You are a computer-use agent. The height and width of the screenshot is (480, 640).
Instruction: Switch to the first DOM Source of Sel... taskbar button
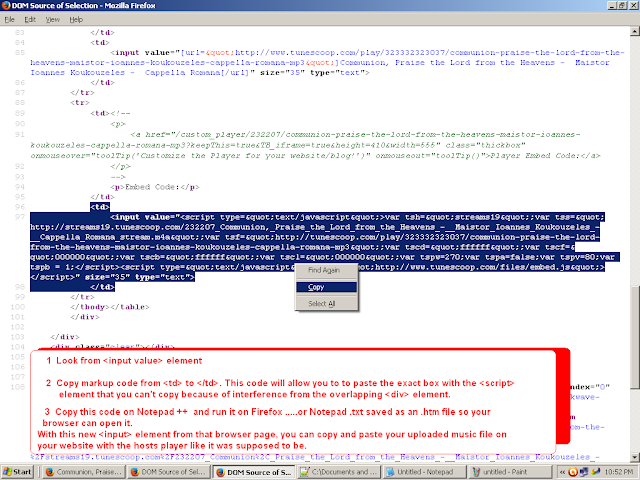coord(168,472)
